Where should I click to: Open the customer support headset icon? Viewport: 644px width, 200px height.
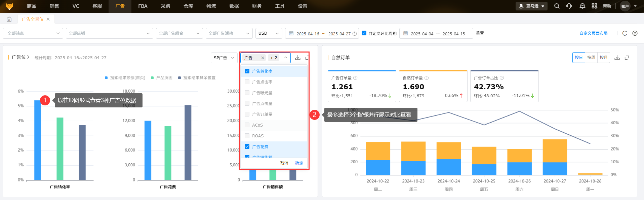[569, 6]
